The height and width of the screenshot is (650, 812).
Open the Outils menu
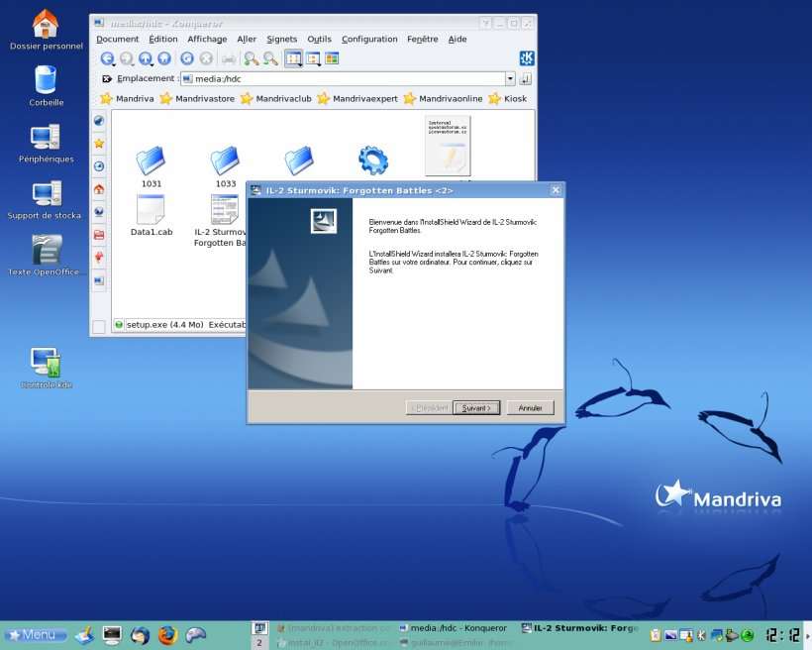click(x=319, y=39)
